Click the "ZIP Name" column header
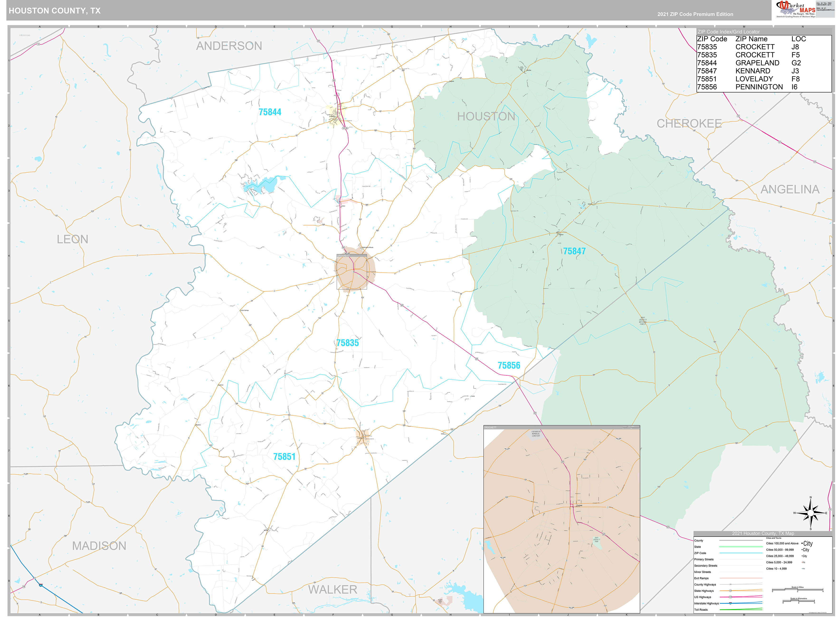Screen dimensions: 840x617 click(x=751, y=39)
